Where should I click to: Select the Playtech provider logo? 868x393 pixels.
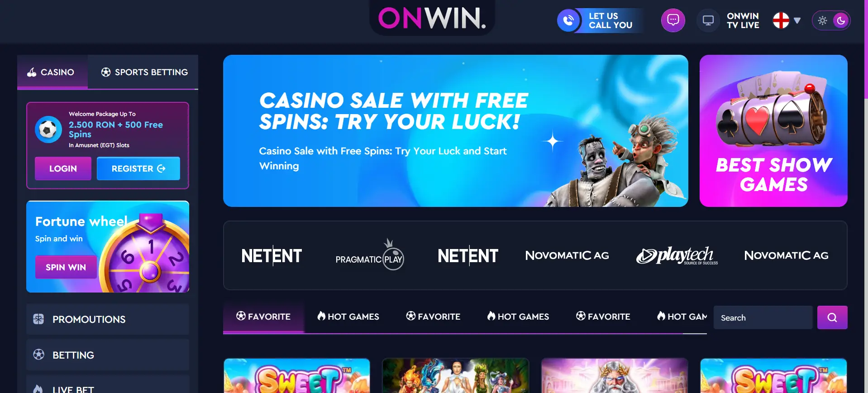point(677,255)
